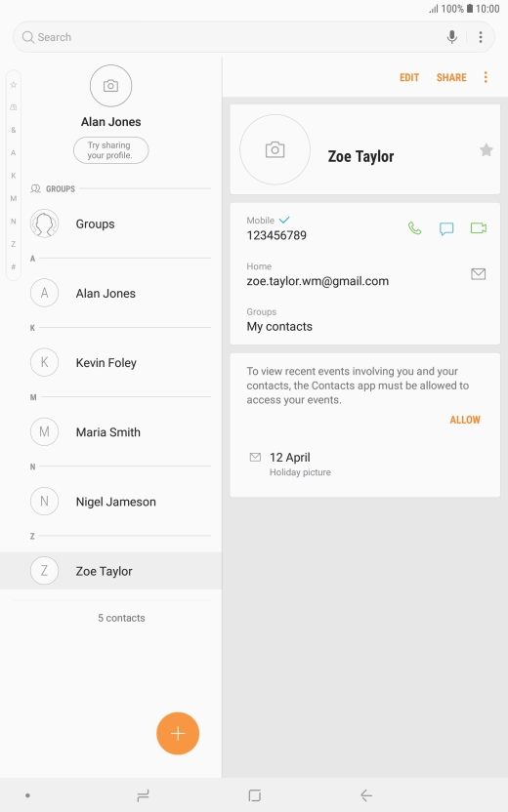Add new contact with orange plus button

click(x=178, y=733)
